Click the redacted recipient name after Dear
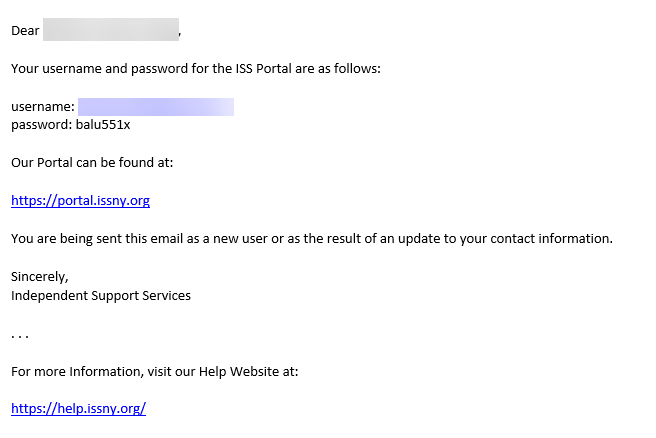Viewport: 656px width, 438px height. (x=111, y=30)
